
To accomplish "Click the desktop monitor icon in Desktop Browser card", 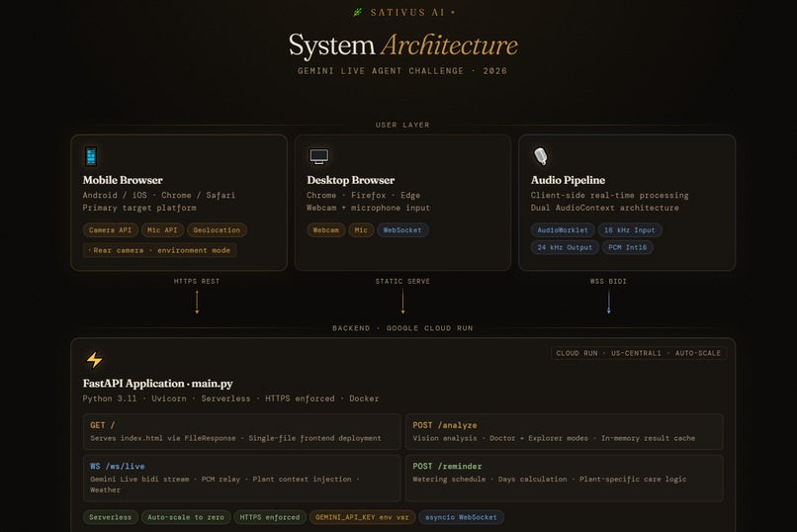I will 319,156.
